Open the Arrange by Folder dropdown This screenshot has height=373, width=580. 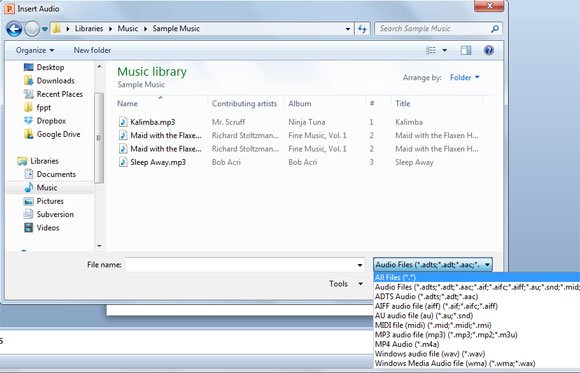coord(465,77)
